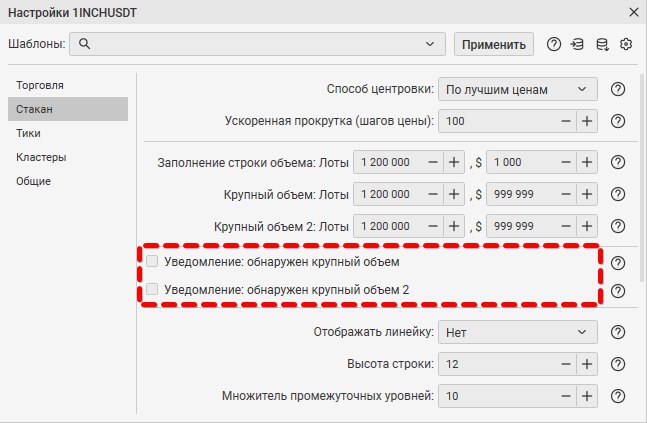
Task: Open the Способ центровки dropdown
Action: coord(517,89)
